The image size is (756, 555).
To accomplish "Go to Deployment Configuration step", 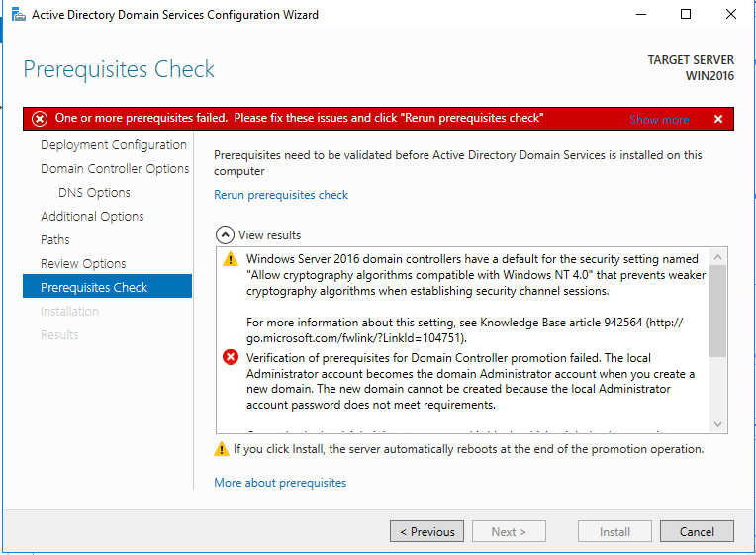I will (x=114, y=145).
